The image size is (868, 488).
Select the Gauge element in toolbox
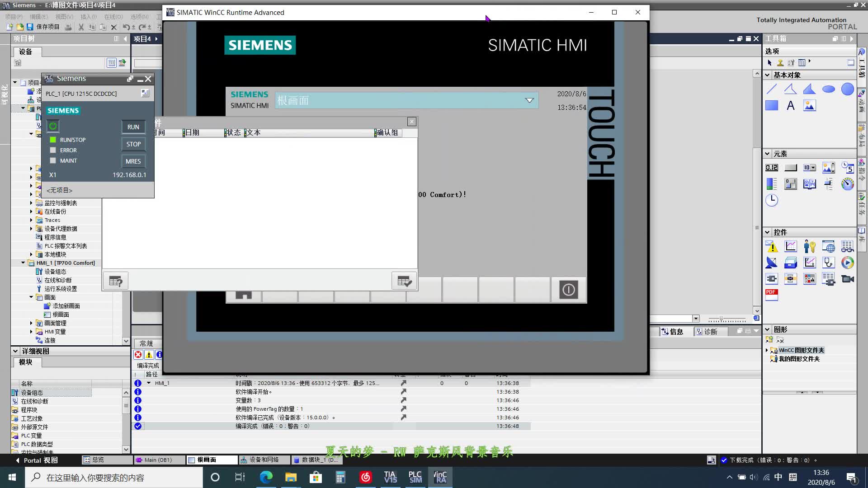pyautogui.click(x=847, y=184)
